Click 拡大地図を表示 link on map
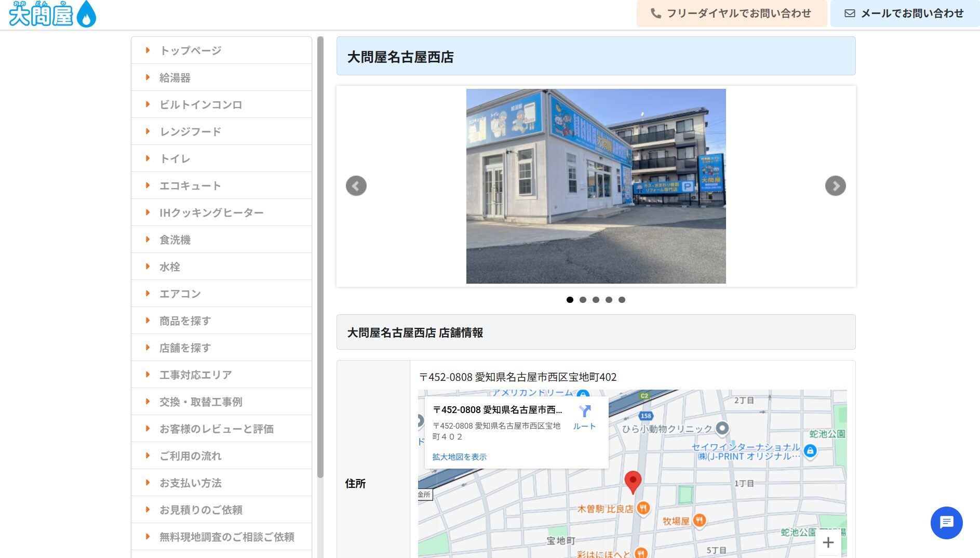 (459, 457)
